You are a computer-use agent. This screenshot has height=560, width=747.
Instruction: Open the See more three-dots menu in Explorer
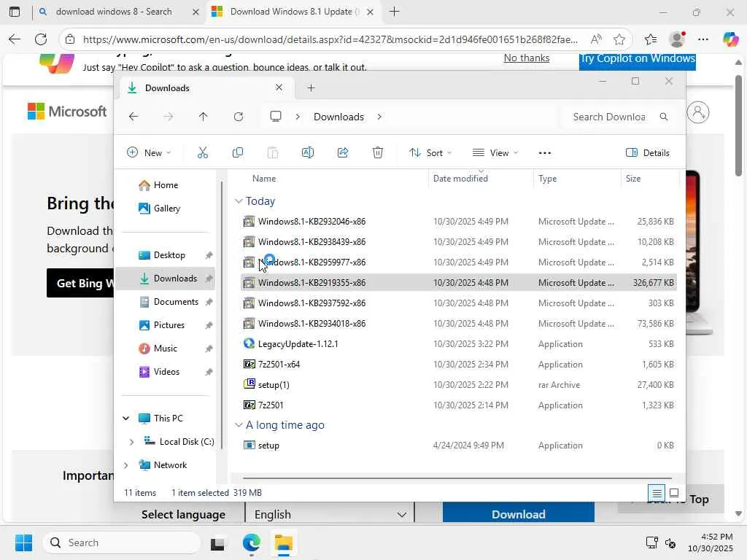click(544, 153)
